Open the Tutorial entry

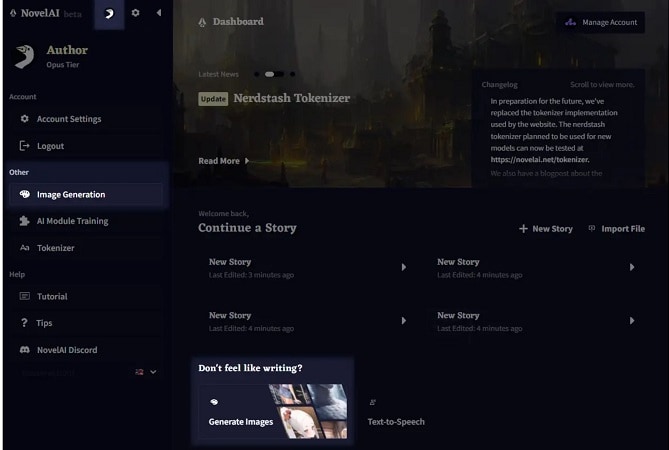click(x=85, y=296)
